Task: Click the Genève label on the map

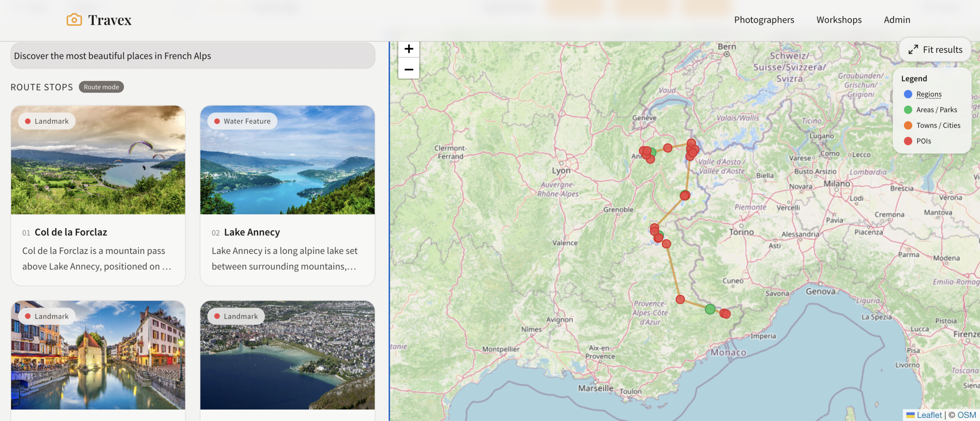Action: (x=644, y=118)
